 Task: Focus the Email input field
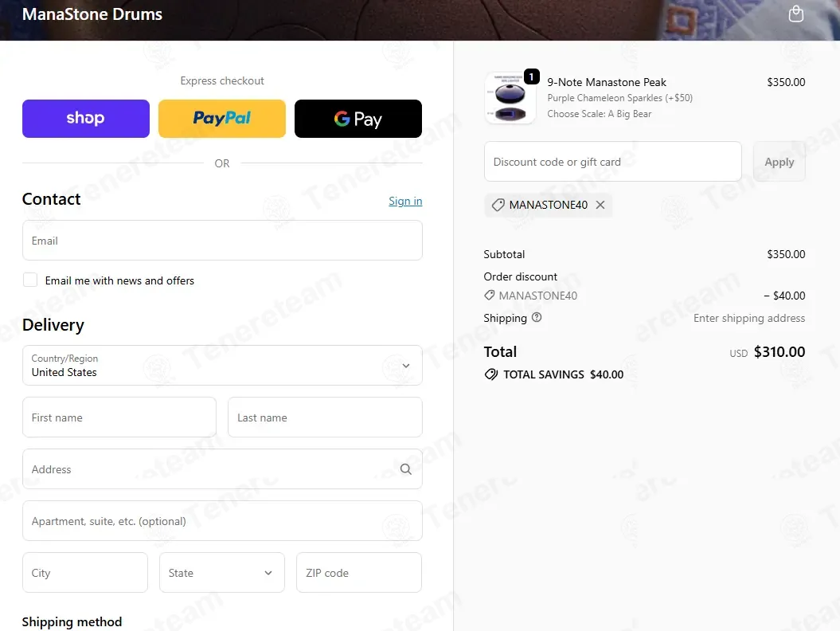click(222, 240)
